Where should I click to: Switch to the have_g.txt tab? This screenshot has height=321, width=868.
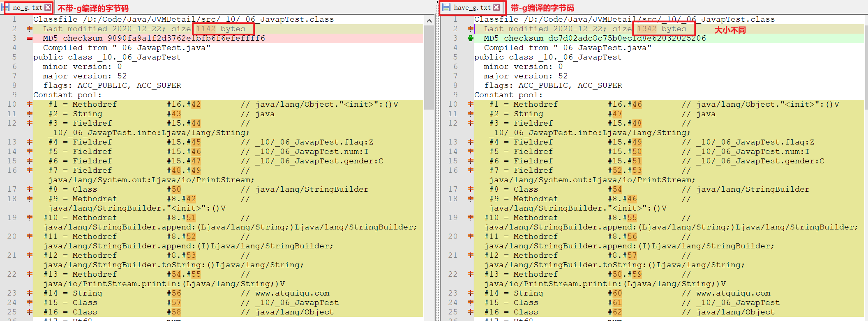(471, 7)
